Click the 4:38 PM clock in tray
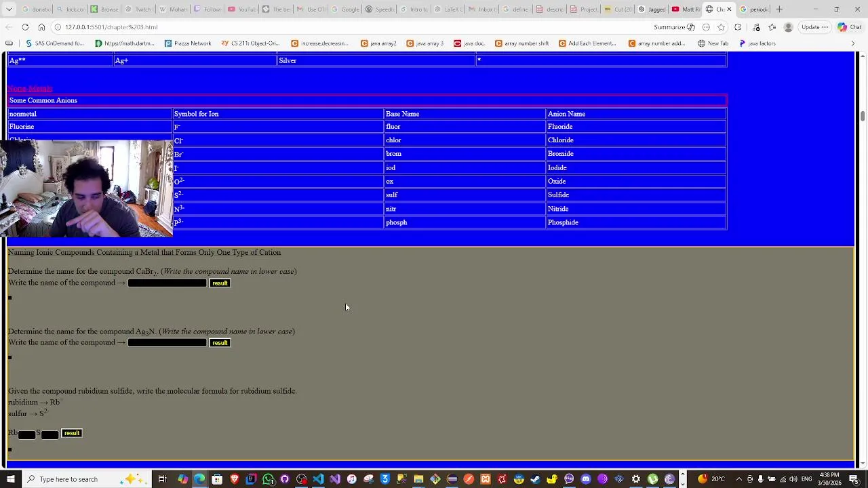 829,479
